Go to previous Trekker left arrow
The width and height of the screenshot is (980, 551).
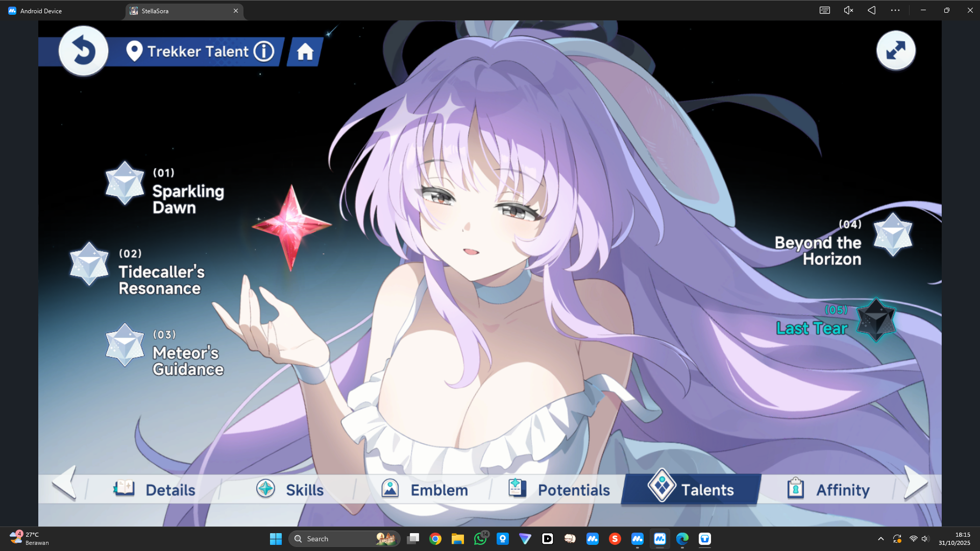pyautogui.click(x=65, y=482)
